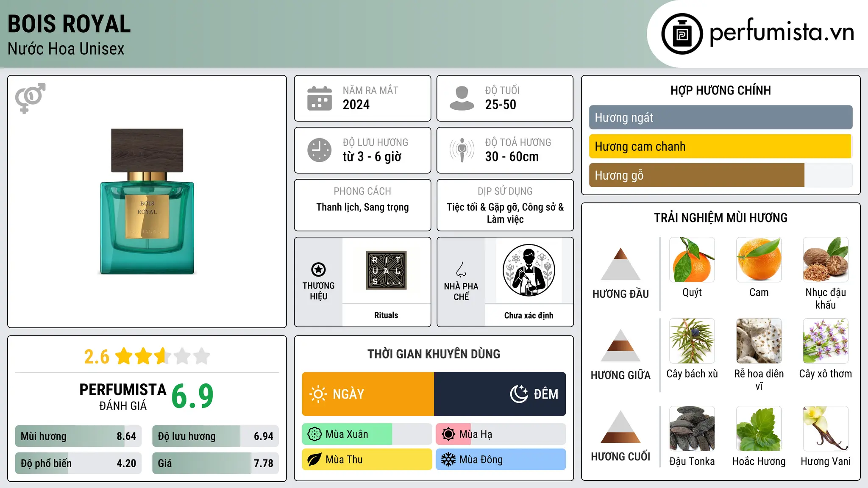Select the Đêm nighttime segment
This screenshot has width=868, height=488.
click(500, 394)
